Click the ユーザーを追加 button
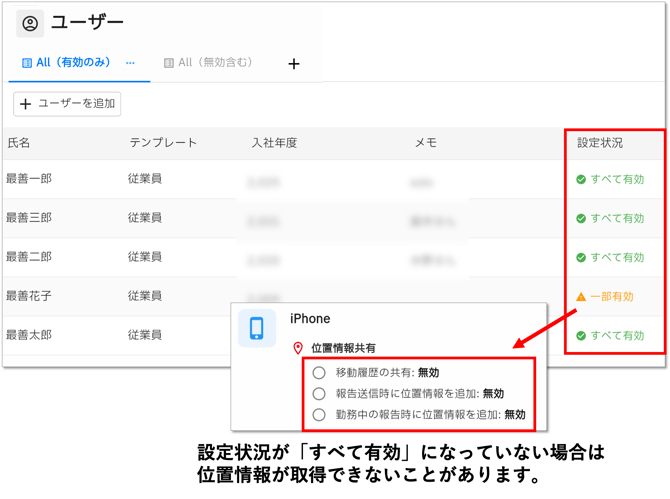 click(67, 103)
